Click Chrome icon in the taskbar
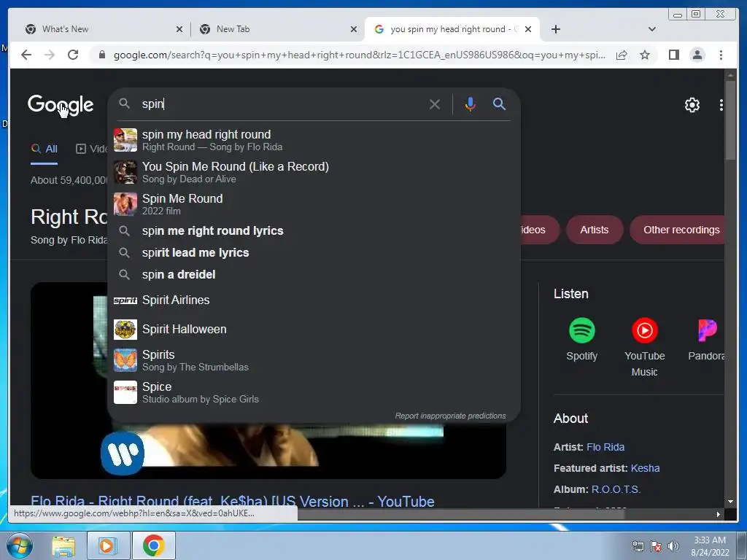Viewport: 747px width, 560px height. point(153,545)
